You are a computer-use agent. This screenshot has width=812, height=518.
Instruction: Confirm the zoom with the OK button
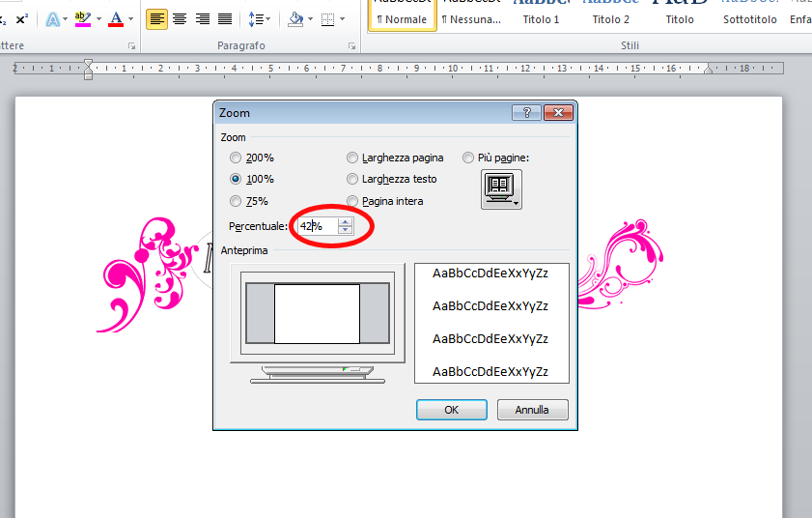click(x=451, y=410)
